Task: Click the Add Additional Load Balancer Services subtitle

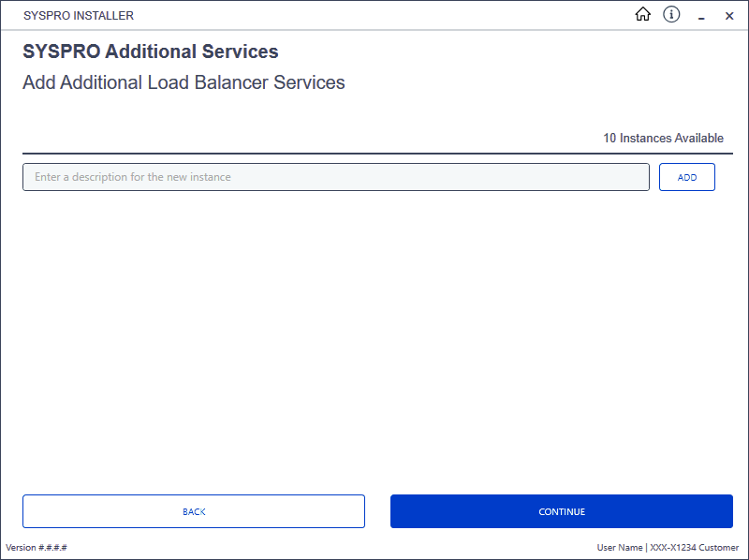Action: point(184,82)
